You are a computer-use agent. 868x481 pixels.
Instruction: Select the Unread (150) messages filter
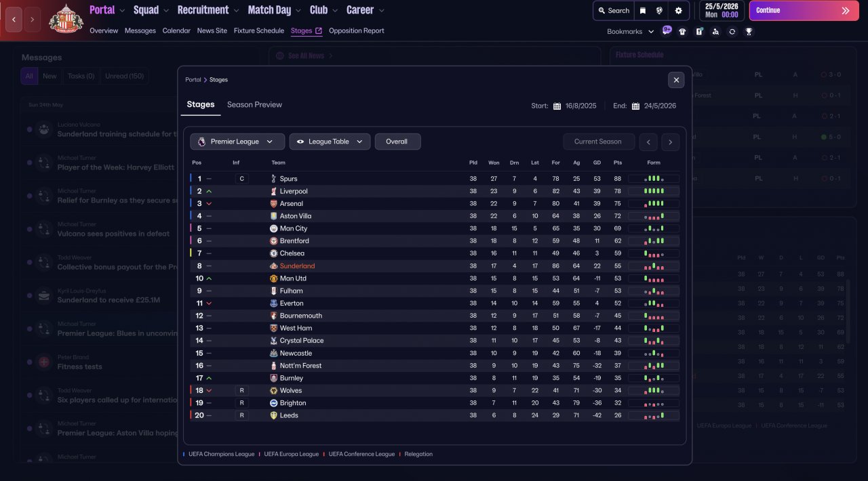(124, 76)
